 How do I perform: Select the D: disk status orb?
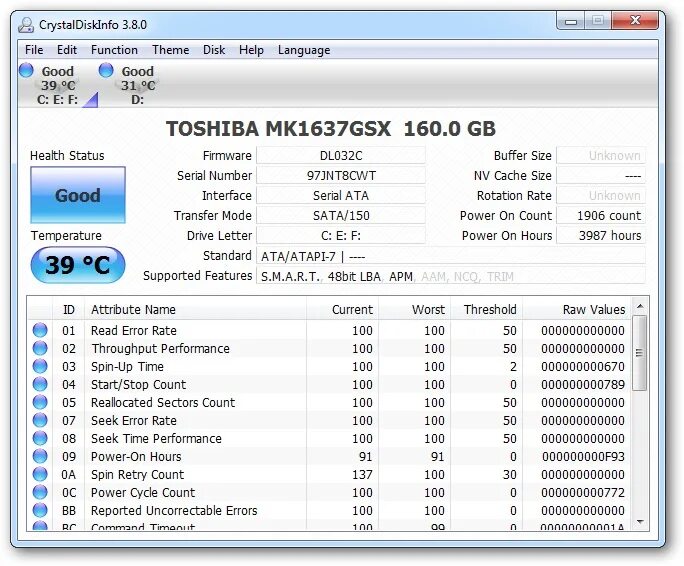106,70
